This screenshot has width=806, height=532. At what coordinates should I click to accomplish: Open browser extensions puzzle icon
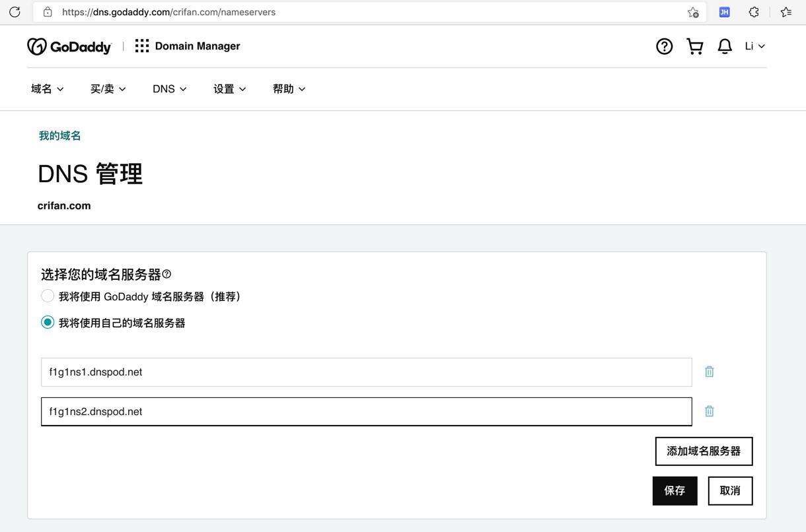point(754,12)
